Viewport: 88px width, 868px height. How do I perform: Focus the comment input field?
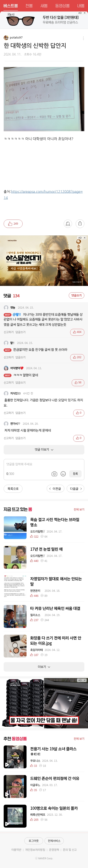44,464
